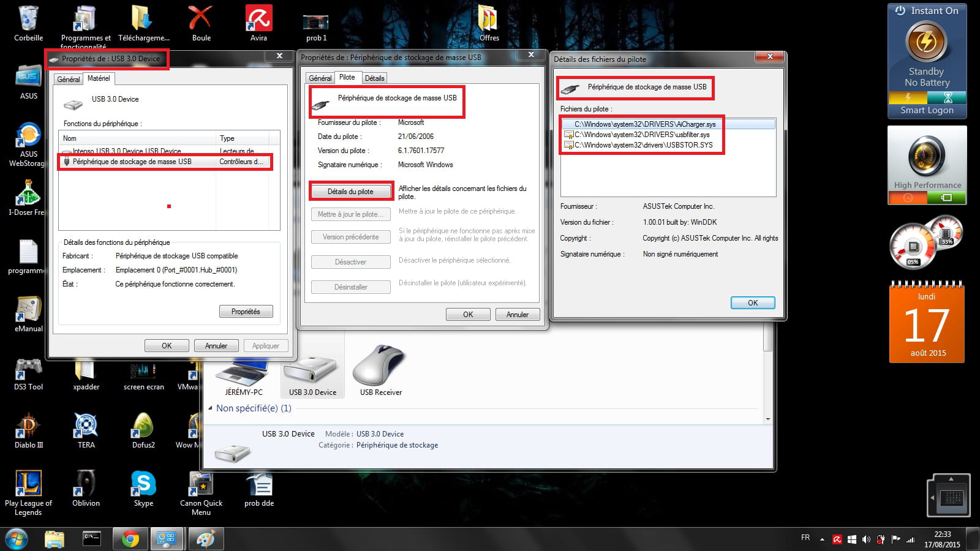Screen dimensions: 980x551
Task: Click the Windows Start button
Action: pyautogui.click(x=16, y=539)
